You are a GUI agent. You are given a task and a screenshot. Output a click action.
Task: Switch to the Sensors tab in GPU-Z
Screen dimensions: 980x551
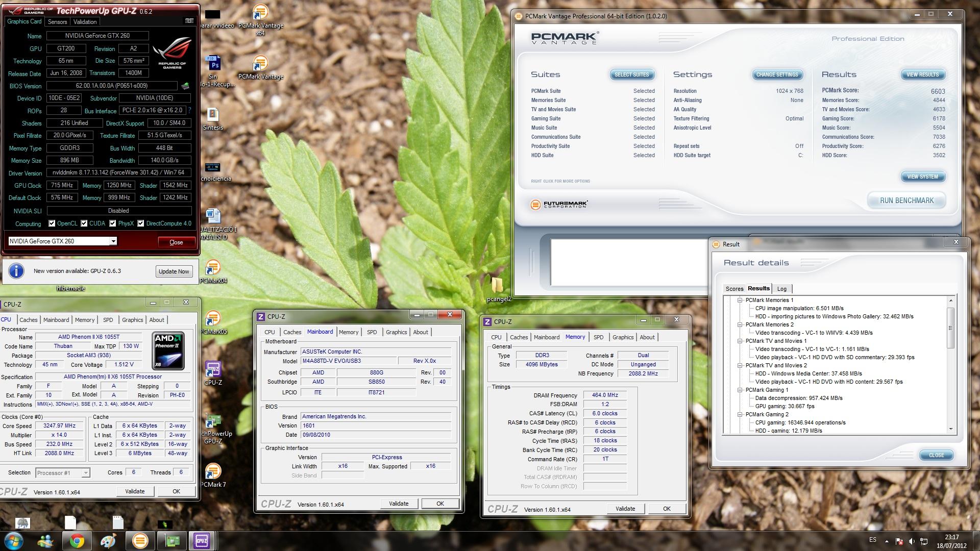point(57,22)
